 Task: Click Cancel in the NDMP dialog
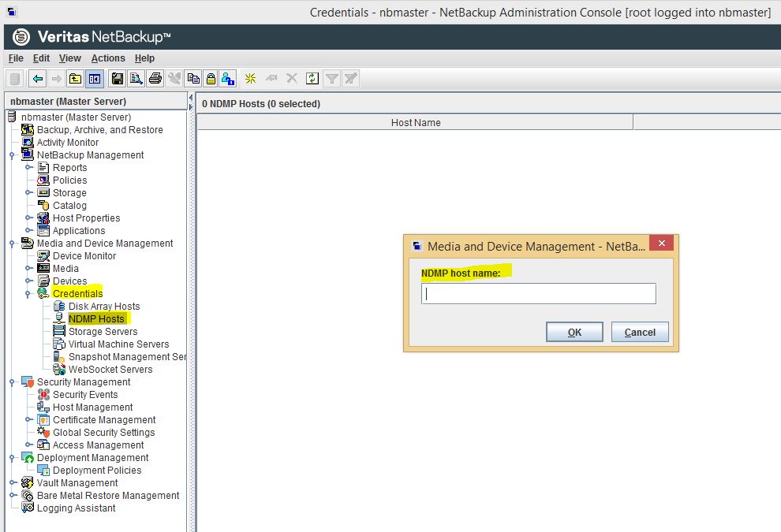click(640, 332)
